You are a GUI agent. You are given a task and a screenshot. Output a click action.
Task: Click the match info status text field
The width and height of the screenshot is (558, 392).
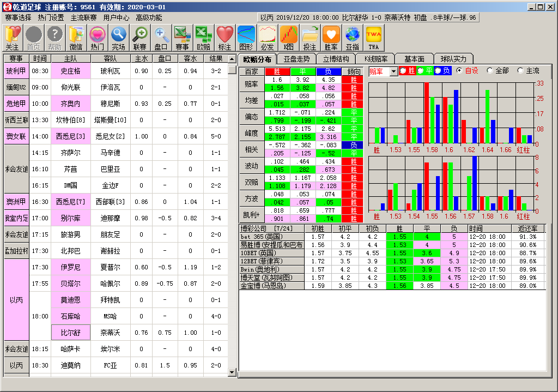(x=368, y=17)
